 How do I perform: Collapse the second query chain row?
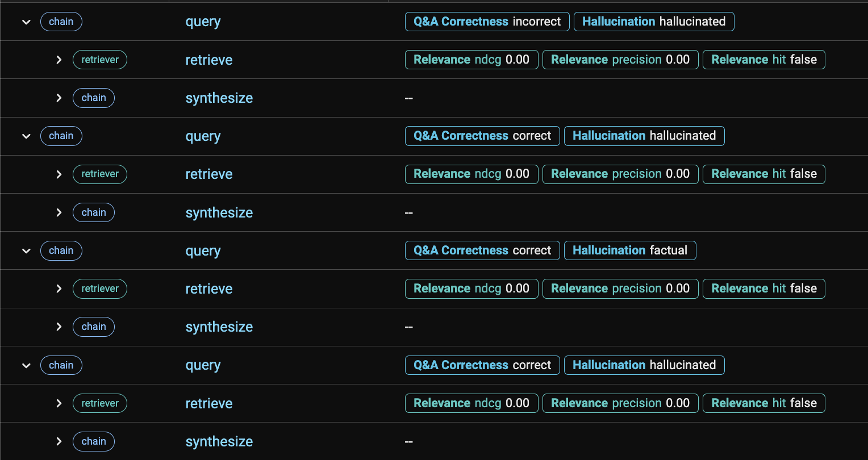coord(26,136)
